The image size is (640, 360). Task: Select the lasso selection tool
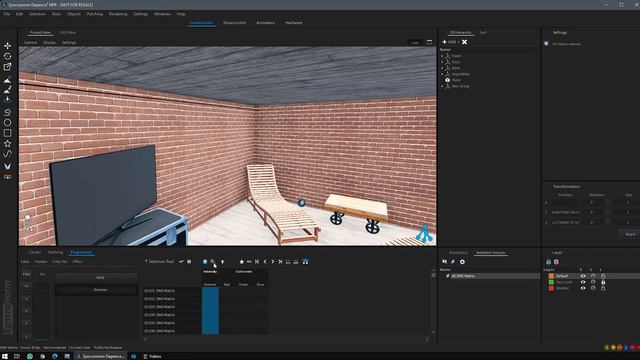(x=7, y=112)
